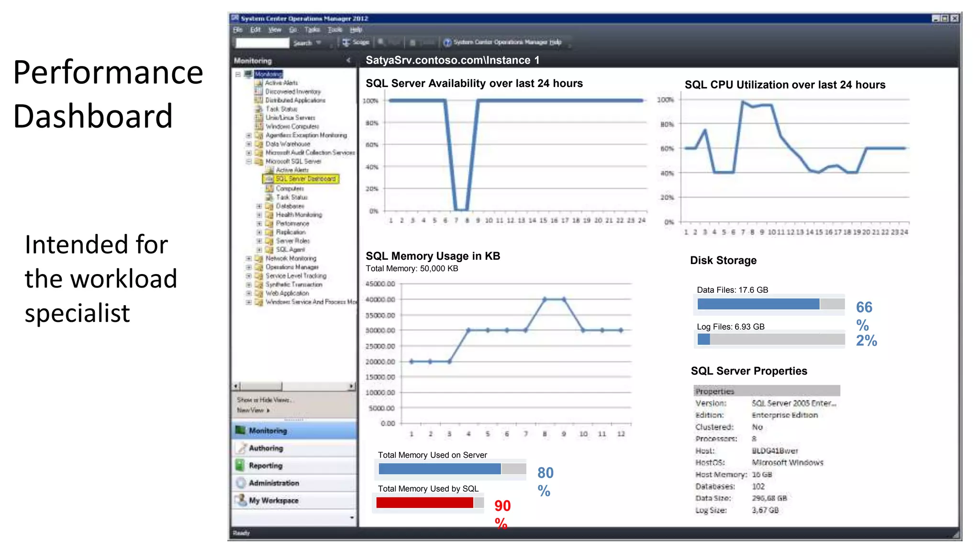Expand Microsoft Audit Collection Services node
The image size is (980, 551).
click(x=248, y=153)
